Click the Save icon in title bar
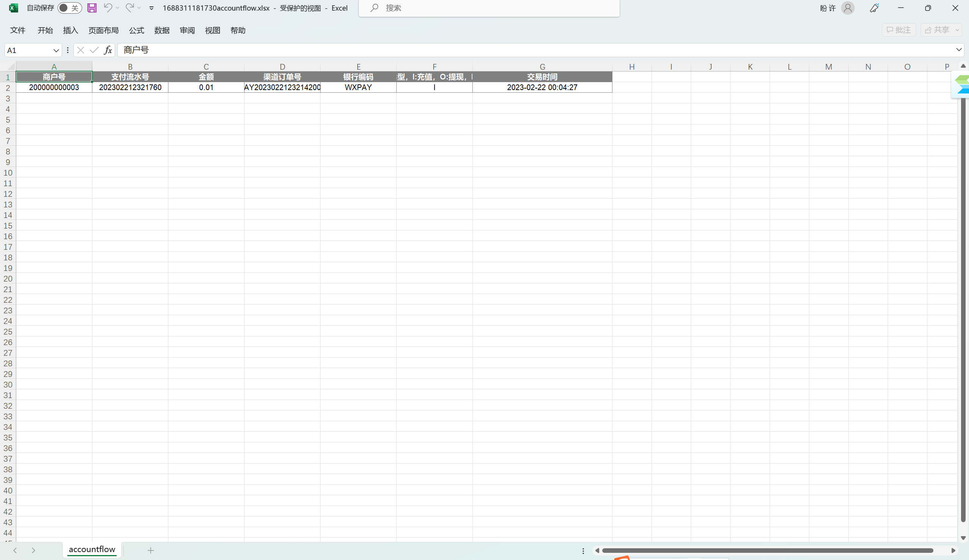 [92, 8]
